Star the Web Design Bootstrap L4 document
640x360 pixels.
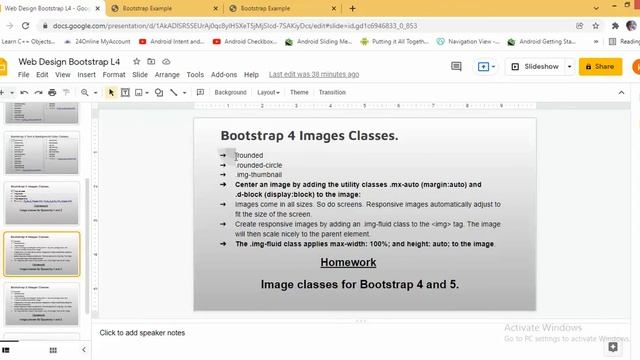tap(137, 62)
